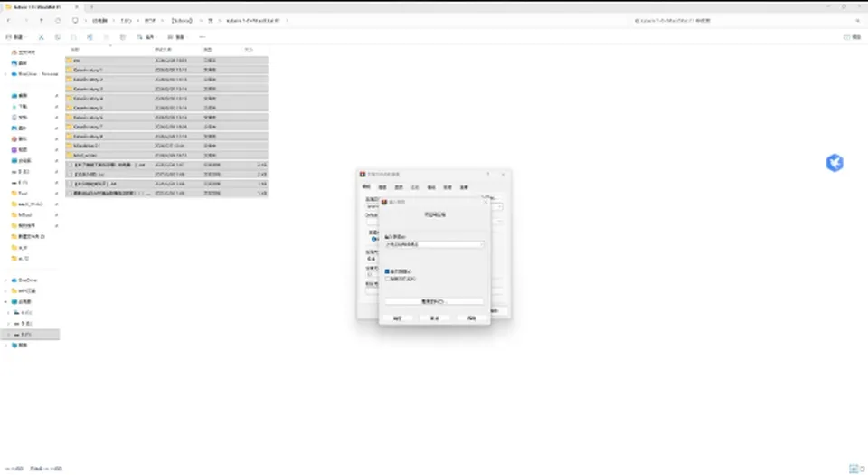
Task: Confirm password with the 确定 OK button
Action: pos(398,318)
